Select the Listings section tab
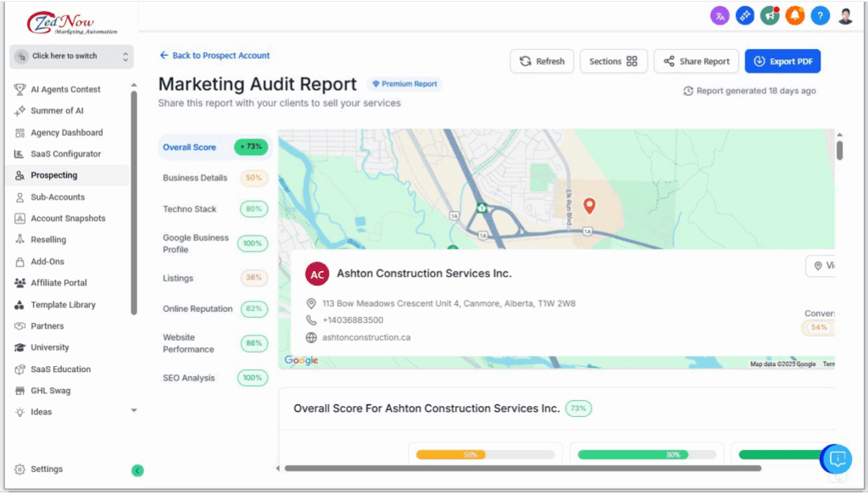Viewport: 868px width, 494px height. click(214, 278)
